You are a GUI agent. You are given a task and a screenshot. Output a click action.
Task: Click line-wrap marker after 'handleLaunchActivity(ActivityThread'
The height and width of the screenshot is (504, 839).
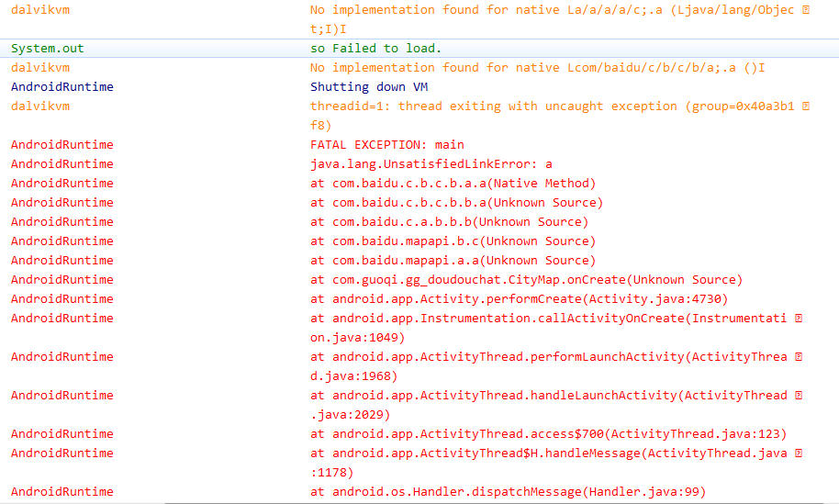799,395
